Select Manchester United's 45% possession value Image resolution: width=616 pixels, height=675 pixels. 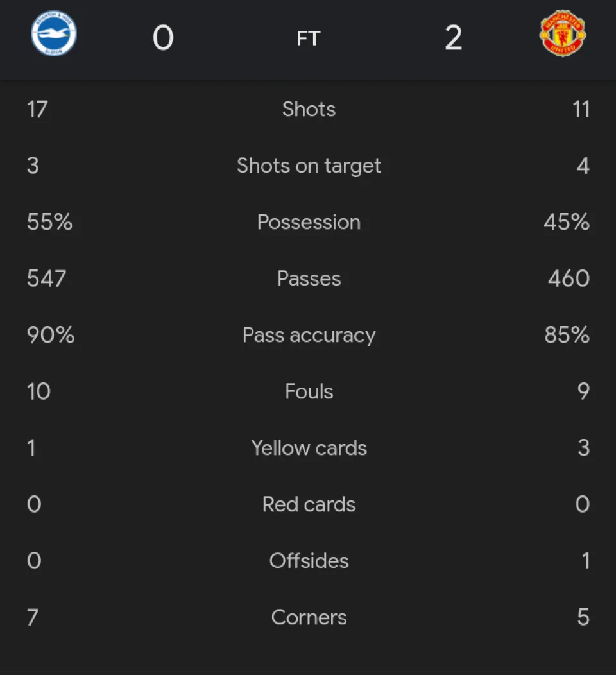tap(567, 222)
